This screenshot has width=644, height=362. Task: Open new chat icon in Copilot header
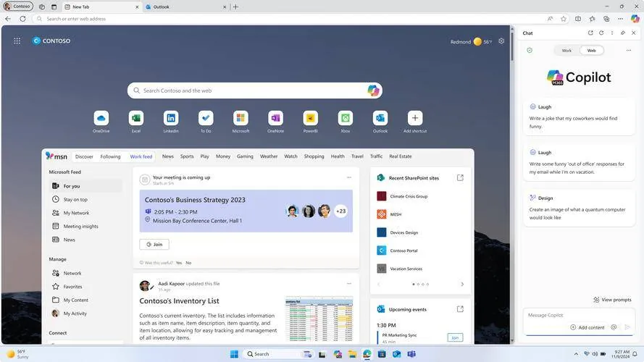[590, 33]
